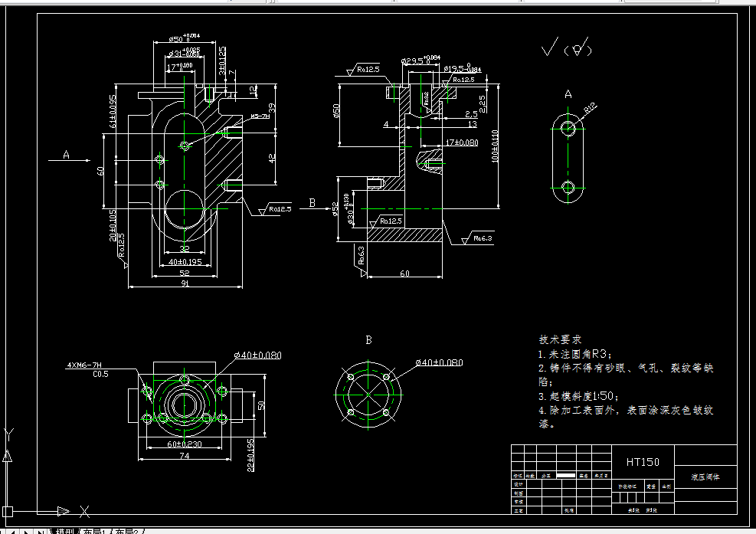The width and height of the screenshot is (756, 534).
Task: Select the ø40±0.080 dimension on bottom view
Action: (x=257, y=355)
